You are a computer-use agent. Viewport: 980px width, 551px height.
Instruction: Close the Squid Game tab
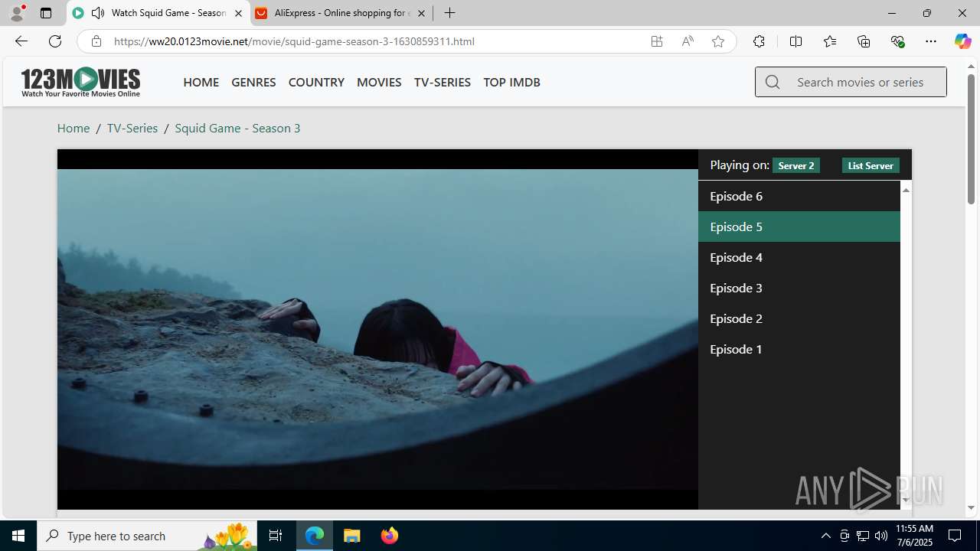pos(238,13)
